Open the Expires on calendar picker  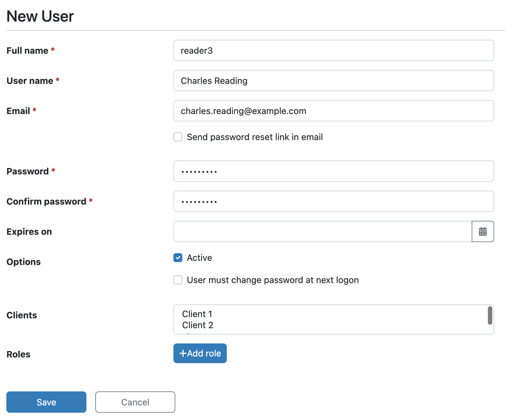(483, 231)
